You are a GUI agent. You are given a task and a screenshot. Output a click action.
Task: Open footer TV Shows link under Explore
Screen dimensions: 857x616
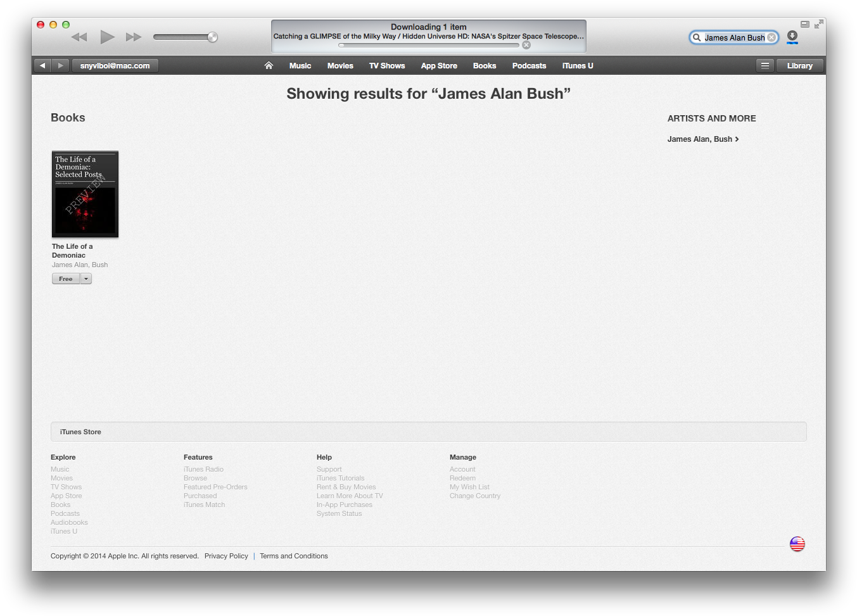pyautogui.click(x=66, y=487)
